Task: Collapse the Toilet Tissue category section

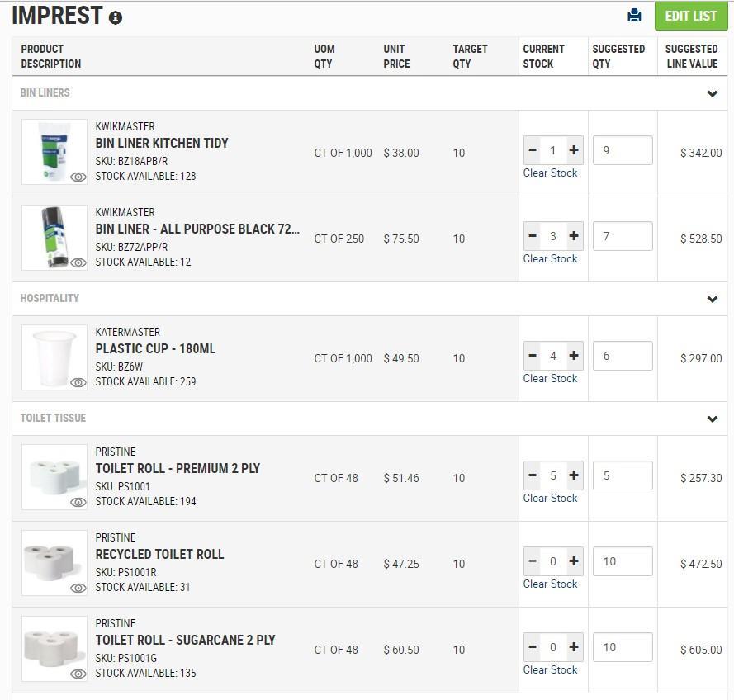Action: [x=713, y=419]
